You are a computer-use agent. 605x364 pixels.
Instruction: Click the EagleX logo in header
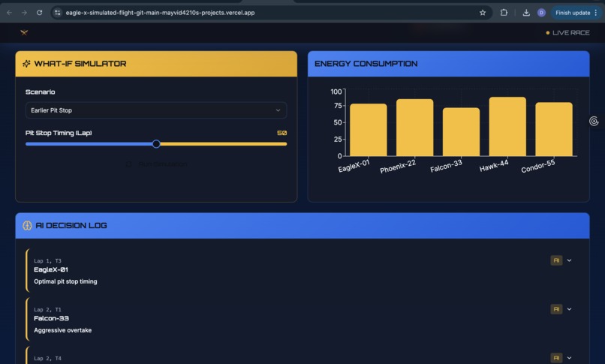coord(24,32)
